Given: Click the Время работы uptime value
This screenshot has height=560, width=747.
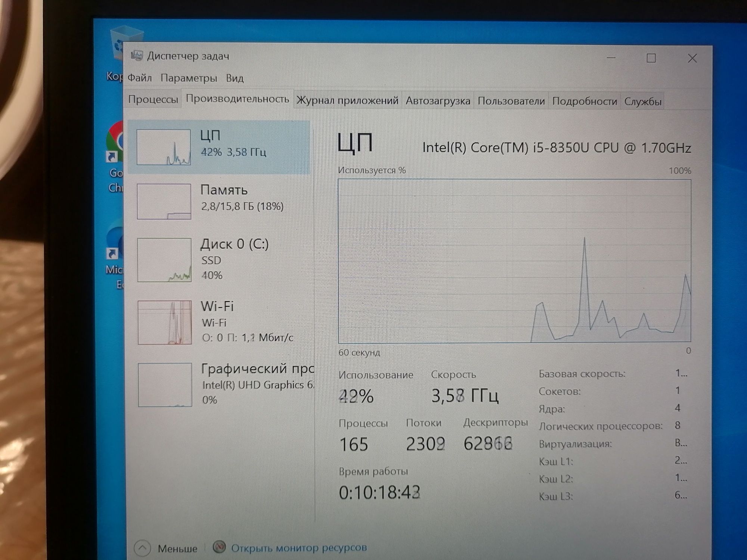Looking at the screenshot, I should (x=379, y=492).
